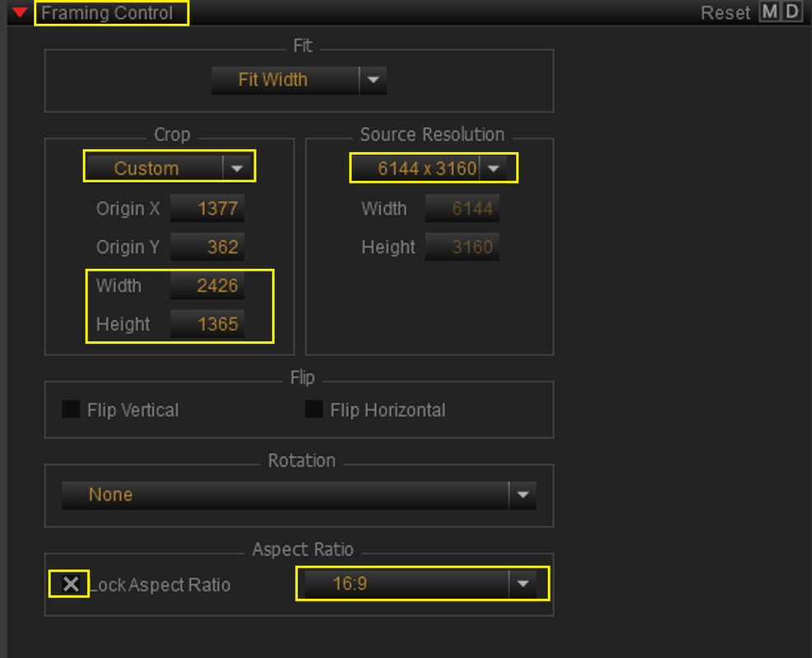
Task: Click the Crop group heading
Action: tap(173, 135)
